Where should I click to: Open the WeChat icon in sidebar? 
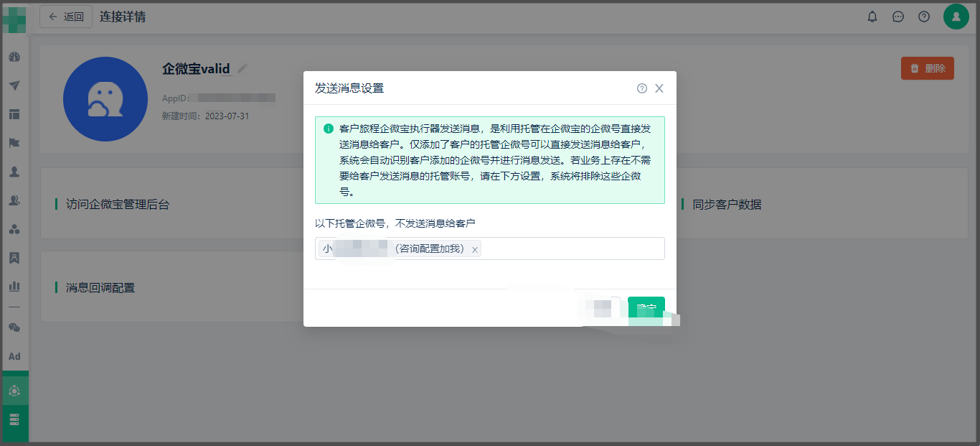pyautogui.click(x=14, y=327)
